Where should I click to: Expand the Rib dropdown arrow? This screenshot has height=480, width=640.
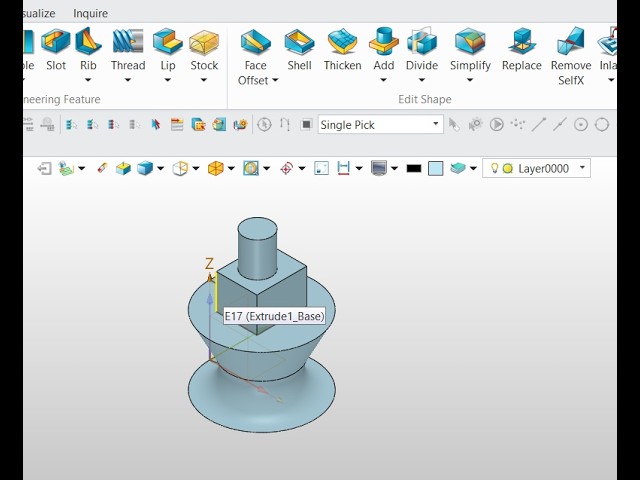tap(88, 80)
